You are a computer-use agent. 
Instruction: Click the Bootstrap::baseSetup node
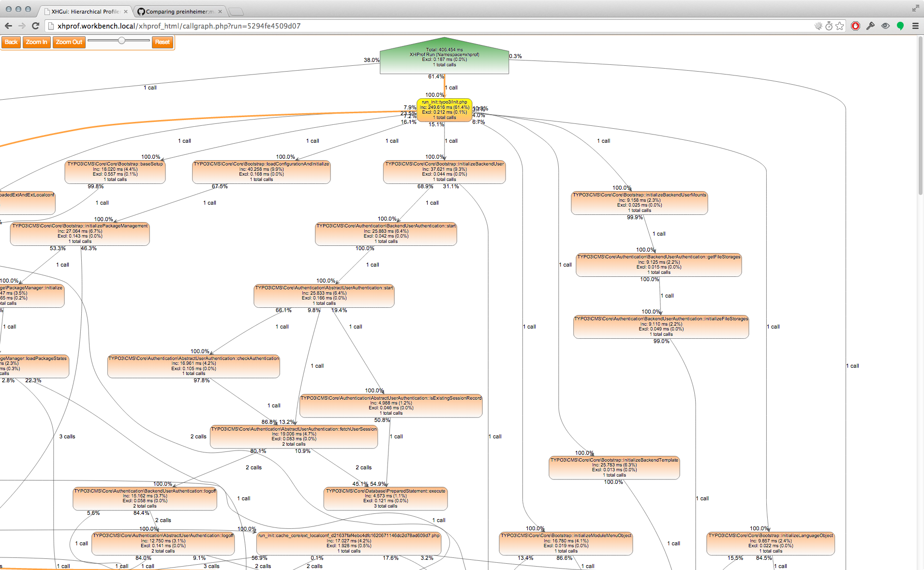(x=115, y=172)
